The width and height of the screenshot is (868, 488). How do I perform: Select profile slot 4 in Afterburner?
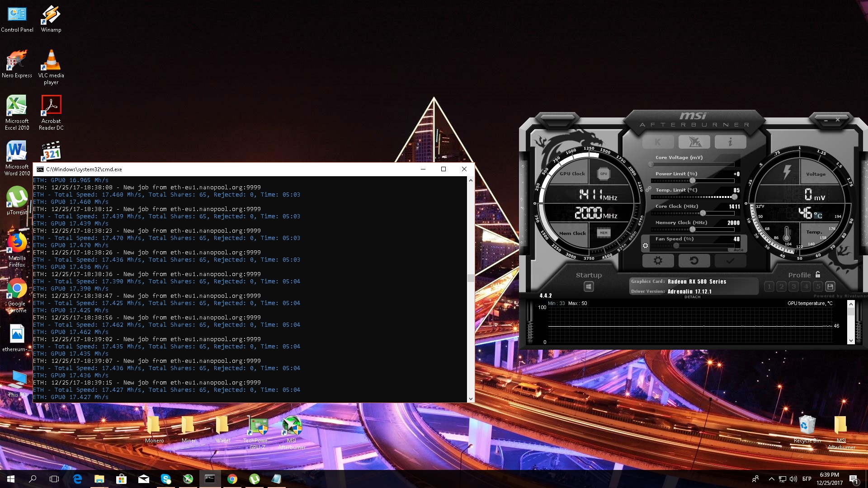[806, 286]
